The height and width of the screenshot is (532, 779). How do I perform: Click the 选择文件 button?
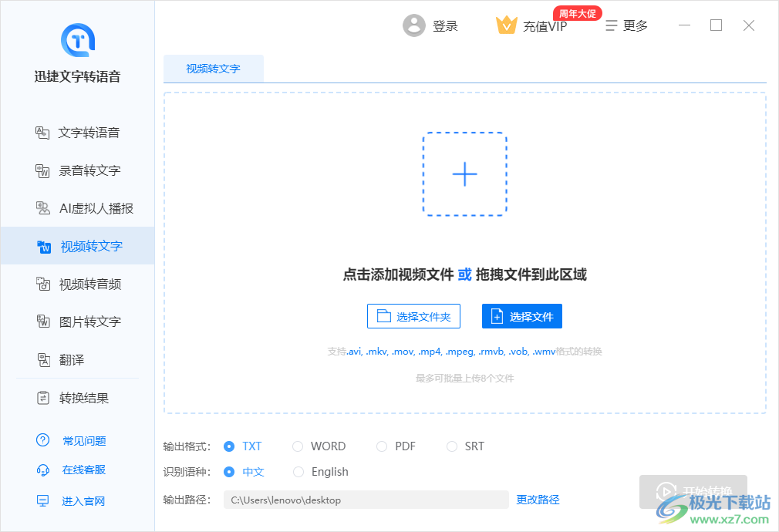[521, 316]
